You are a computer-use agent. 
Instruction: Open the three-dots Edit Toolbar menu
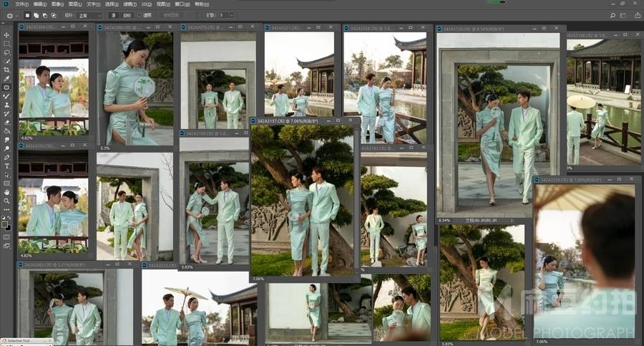click(6, 209)
